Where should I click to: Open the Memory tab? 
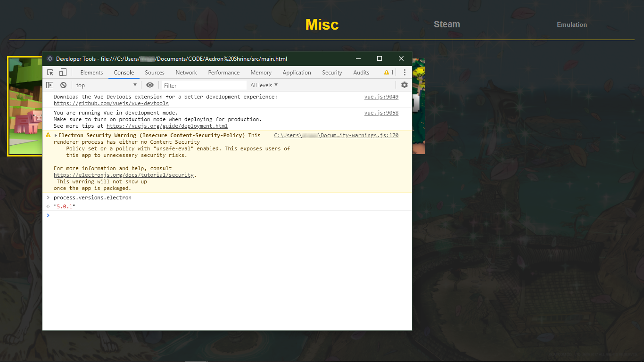(x=261, y=72)
